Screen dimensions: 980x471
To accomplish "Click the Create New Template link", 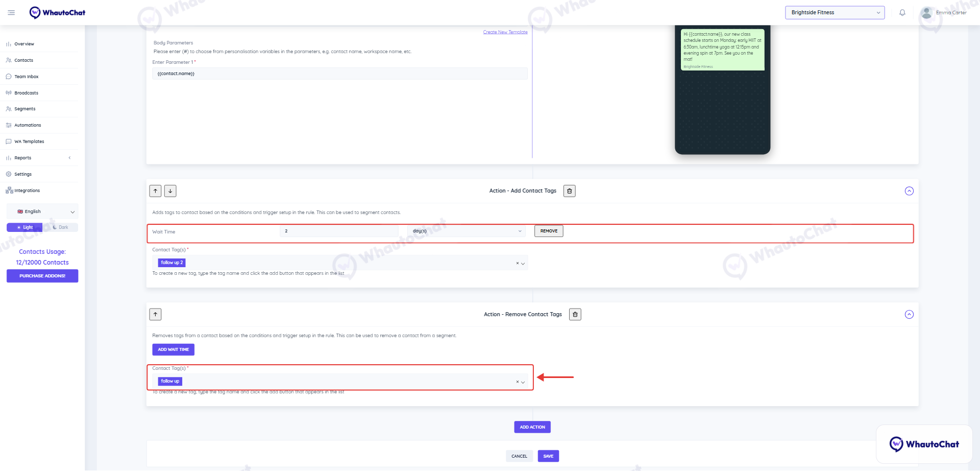I will [505, 32].
